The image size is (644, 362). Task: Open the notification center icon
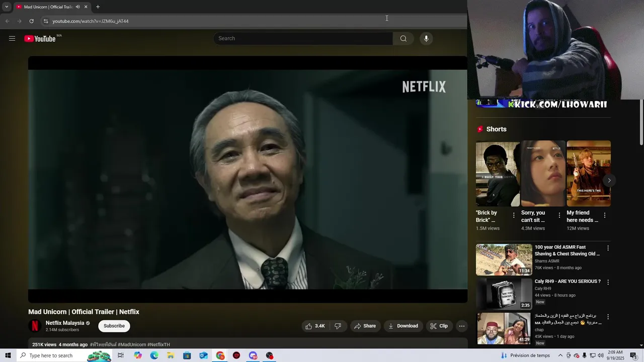pos(633,355)
